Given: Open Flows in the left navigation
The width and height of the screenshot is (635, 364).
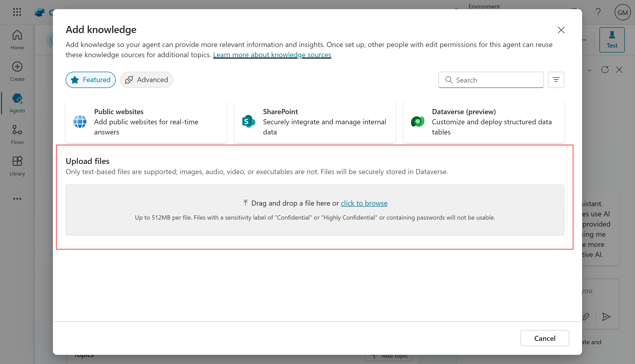Looking at the screenshot, I should [17, 134].
